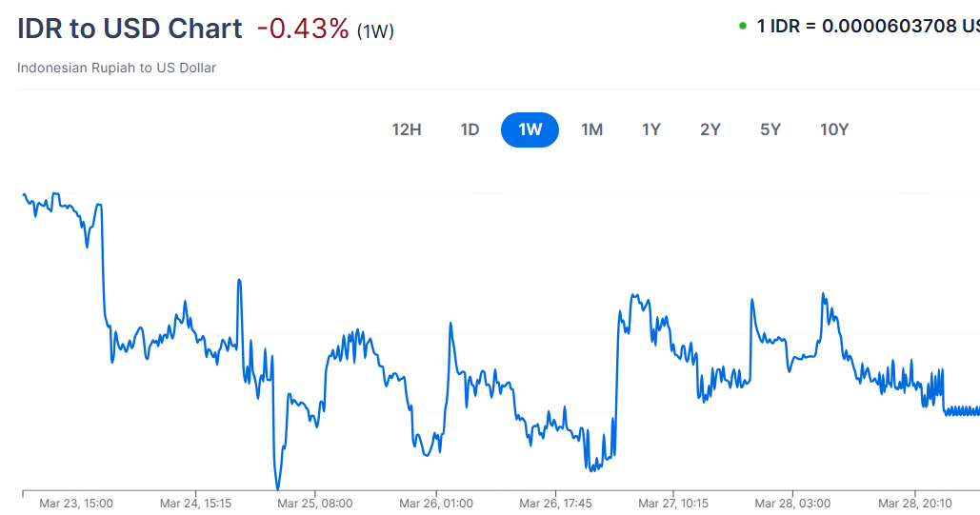This screenshot has height=515, width=980.
Task: Click the 1 IDR exchange rate text
Action: (867, 26)
